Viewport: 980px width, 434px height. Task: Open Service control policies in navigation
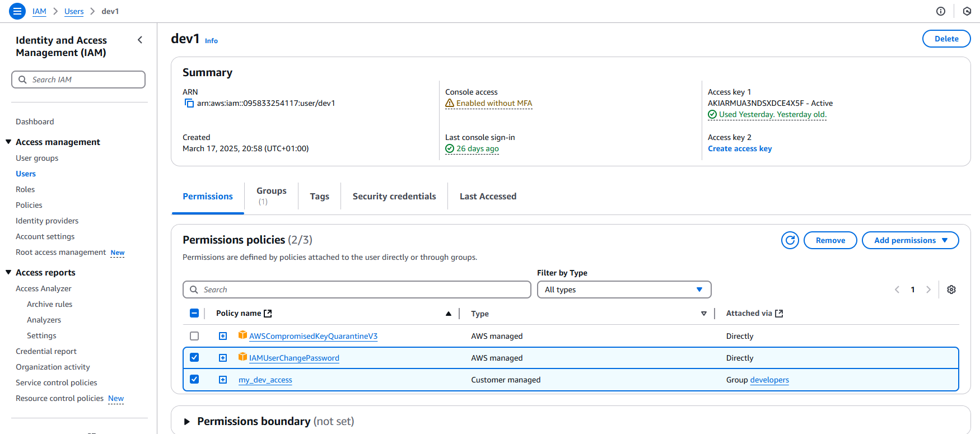tap(57, 382)
